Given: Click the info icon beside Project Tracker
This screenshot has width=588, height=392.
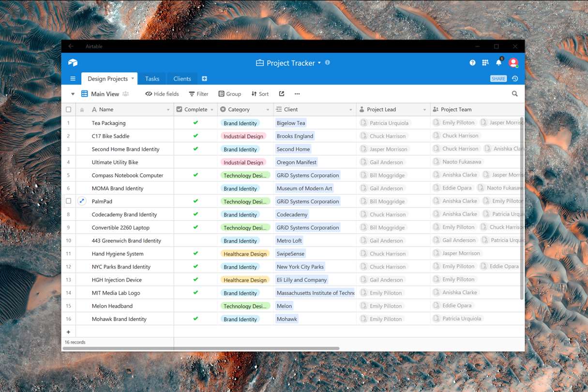Looking at the screenshot, I should point(328,62).
